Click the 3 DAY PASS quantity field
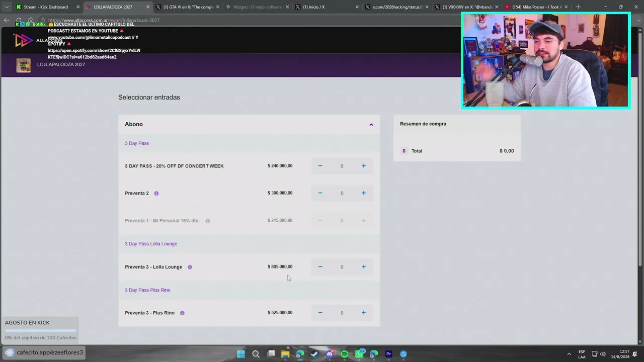The image size is (644, 362). (342, 166)
